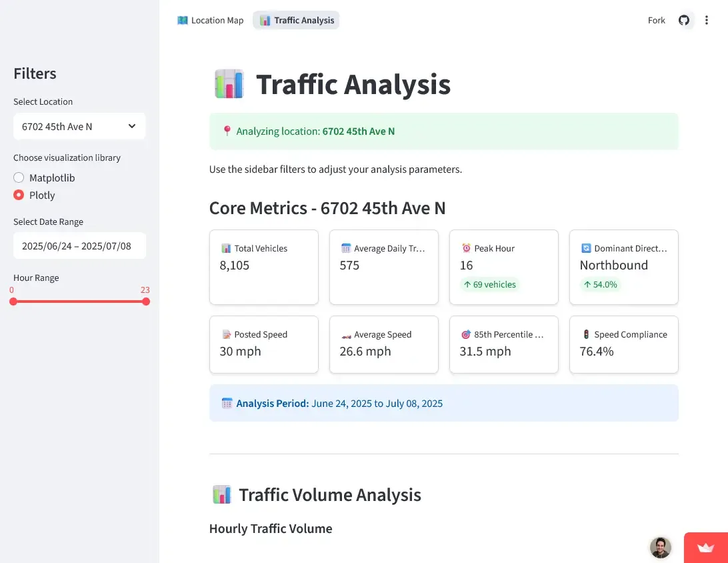Open the Select Date Range picker
The height and width of the screenshot is (563, 728).
point(79,245)
